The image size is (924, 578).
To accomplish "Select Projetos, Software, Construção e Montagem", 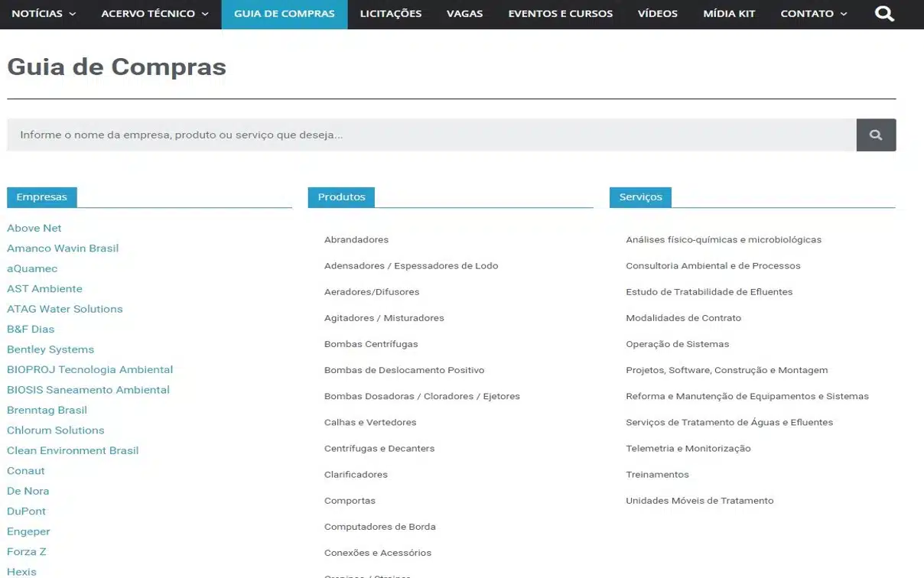I will [x=727, y=370].
